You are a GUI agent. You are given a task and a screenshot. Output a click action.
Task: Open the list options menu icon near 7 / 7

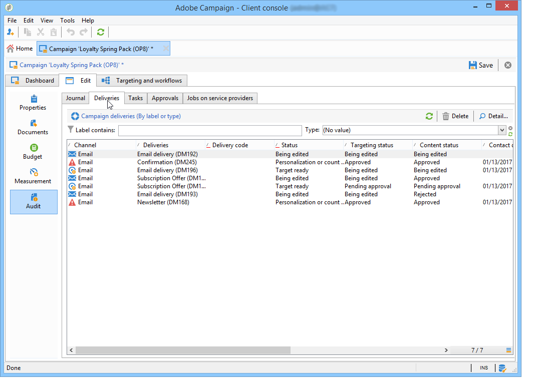pos(508,350)
